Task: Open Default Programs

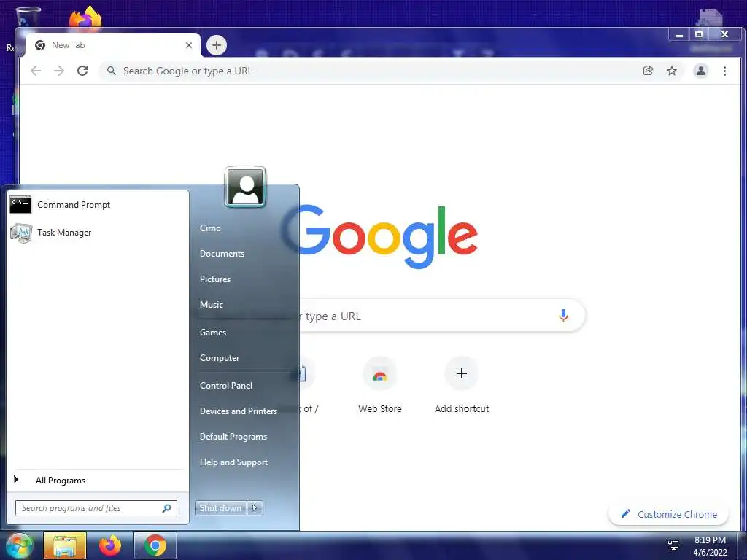Action: click(233, 437)
